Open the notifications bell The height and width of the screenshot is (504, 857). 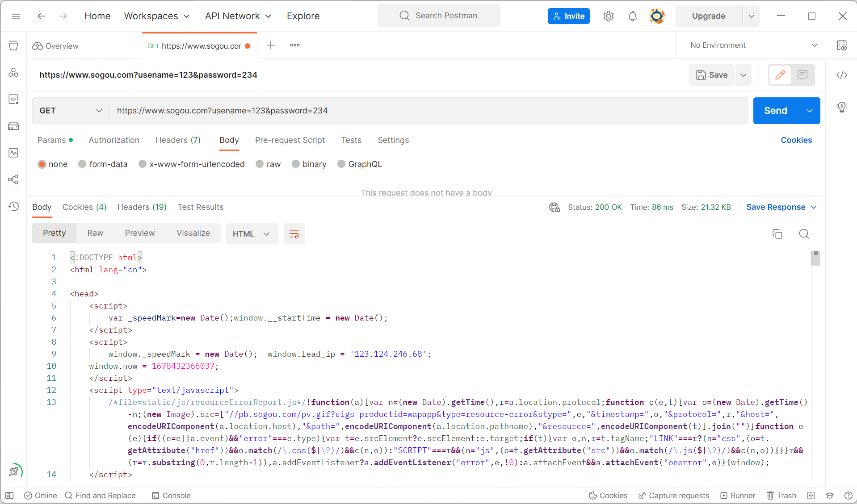(x=632, y=16)
